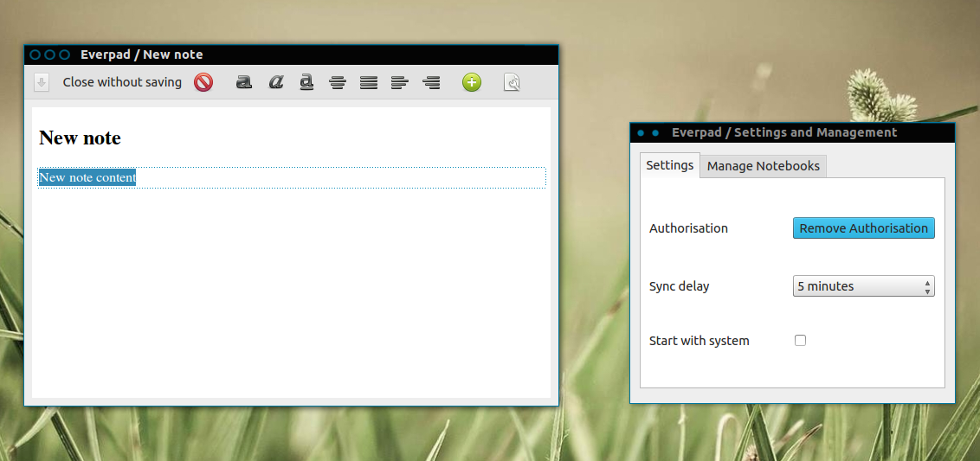Click the save down-arrow icon in note toolbar

coord(42,82)
